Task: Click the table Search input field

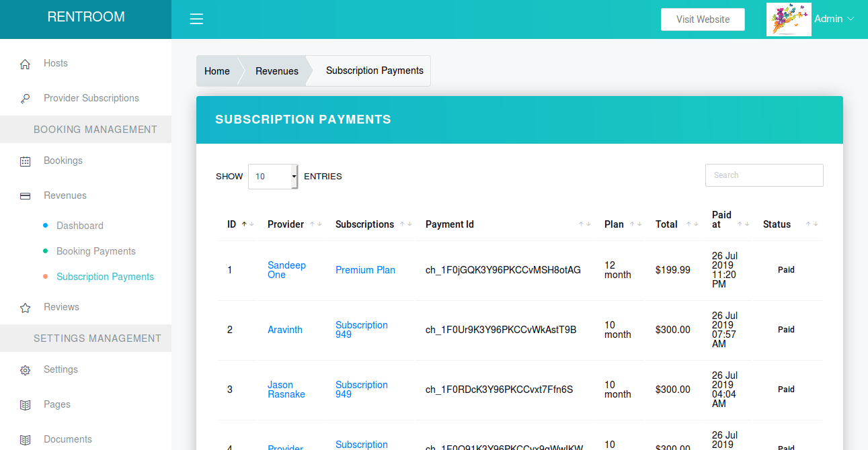Action: [764, 175]
